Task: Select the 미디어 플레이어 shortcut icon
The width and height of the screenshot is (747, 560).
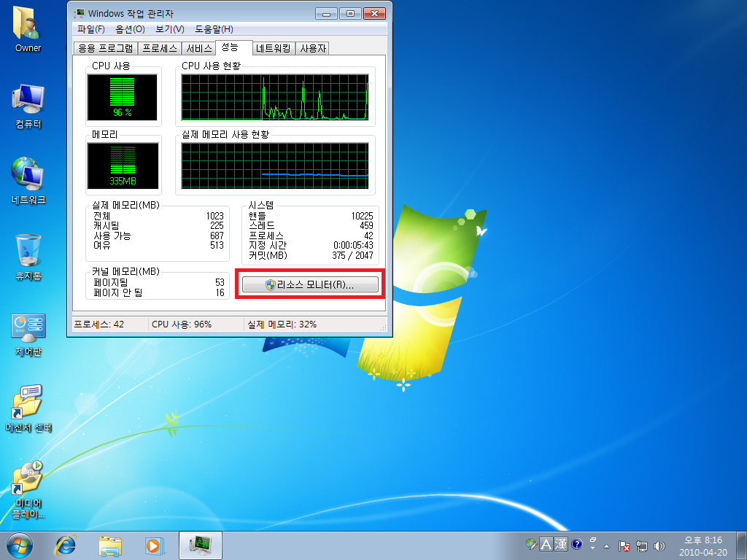Action: pos(28,489)
